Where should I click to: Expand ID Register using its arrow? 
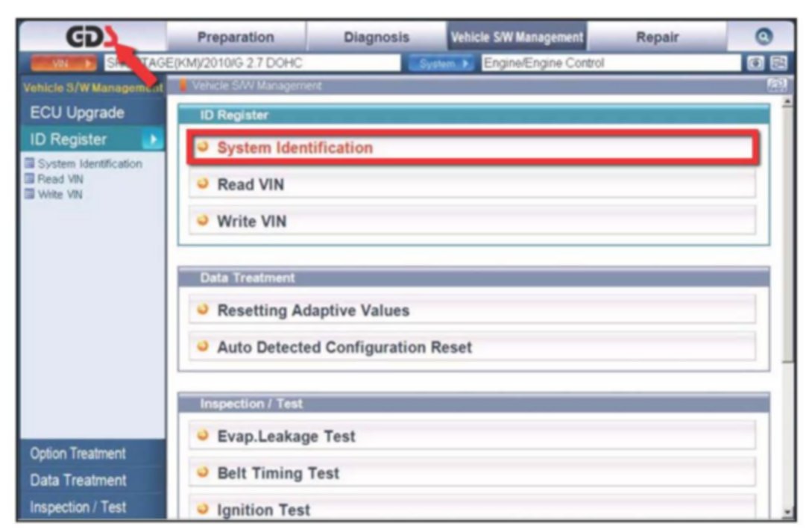click(151, 140)
